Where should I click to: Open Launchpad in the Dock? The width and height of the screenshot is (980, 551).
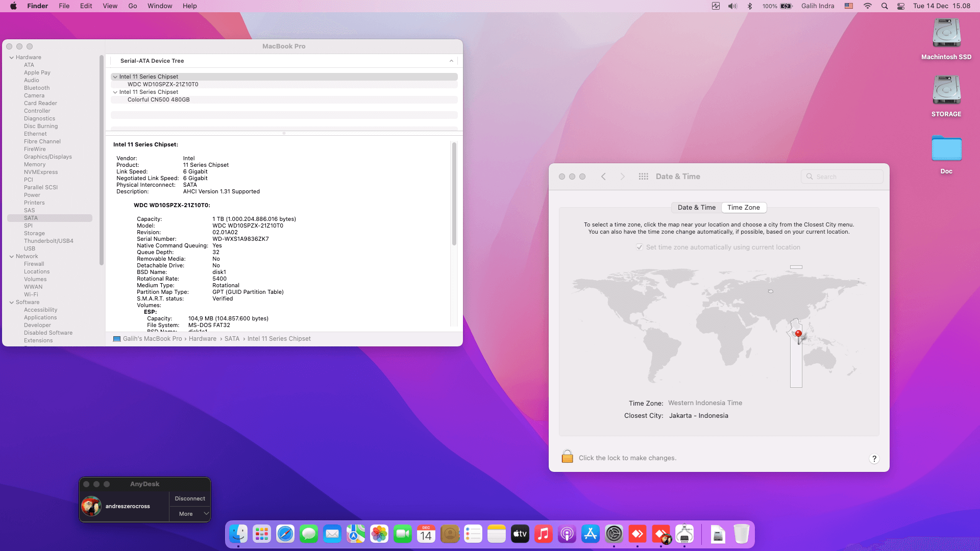[x=262, y=534]
